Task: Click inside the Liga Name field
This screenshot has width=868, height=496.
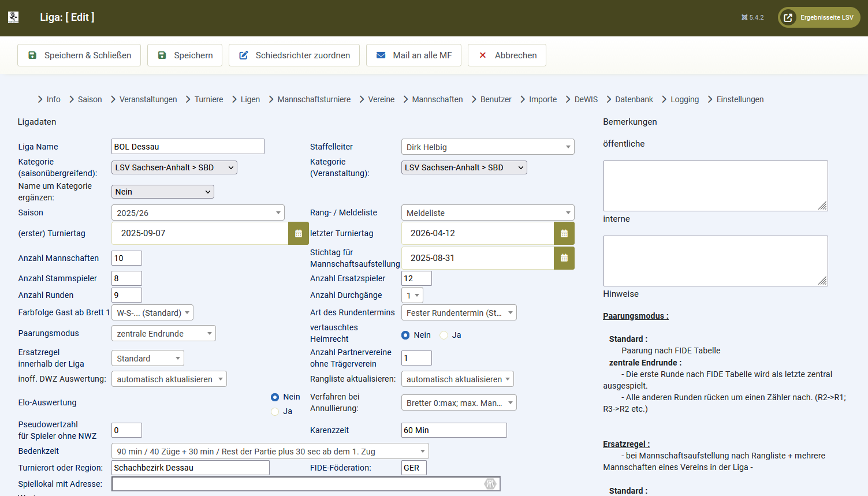Action: point(188,146)
